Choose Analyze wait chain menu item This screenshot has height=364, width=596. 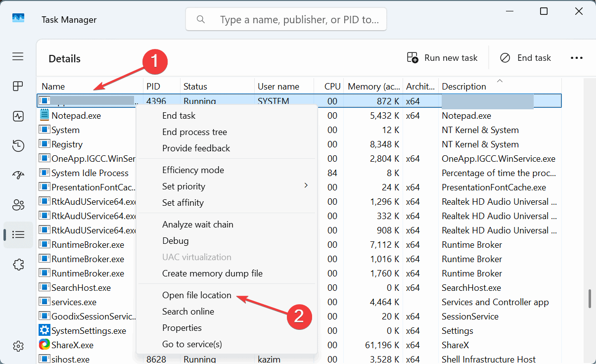point(197,224)
